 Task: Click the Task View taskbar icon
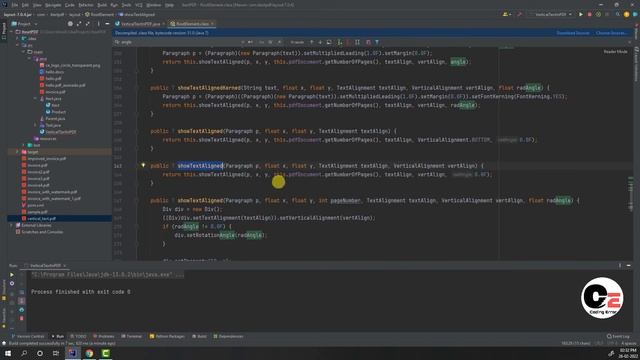coord(56,353)
